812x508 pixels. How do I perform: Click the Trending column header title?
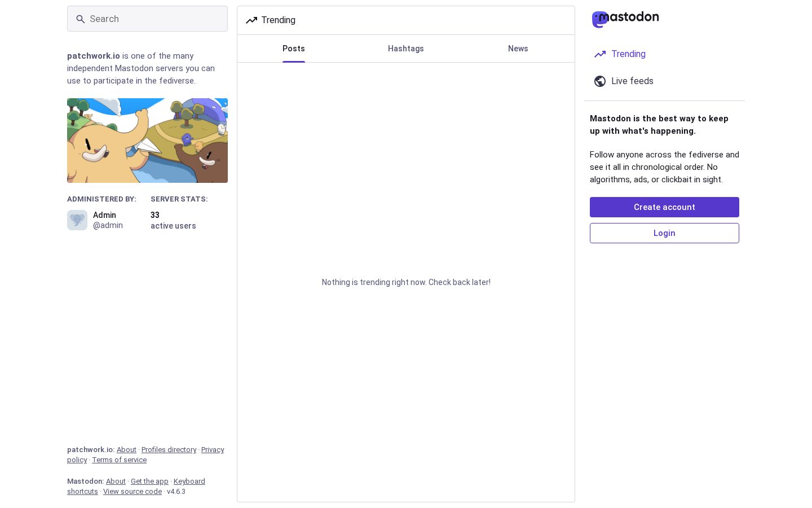(x=278, y=20)
